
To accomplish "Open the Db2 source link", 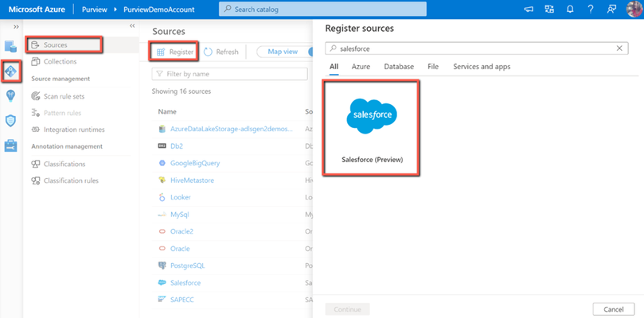I will click(x=177, y=146).
